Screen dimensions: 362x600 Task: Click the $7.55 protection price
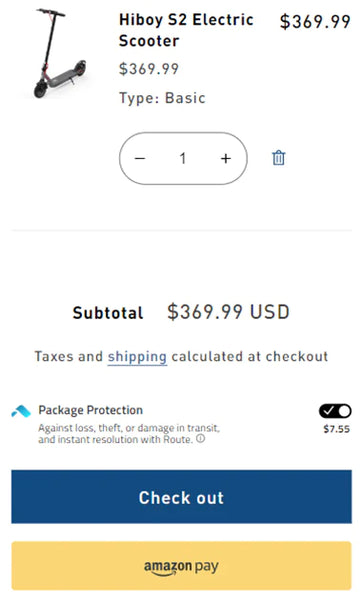[x=336, y=429]
